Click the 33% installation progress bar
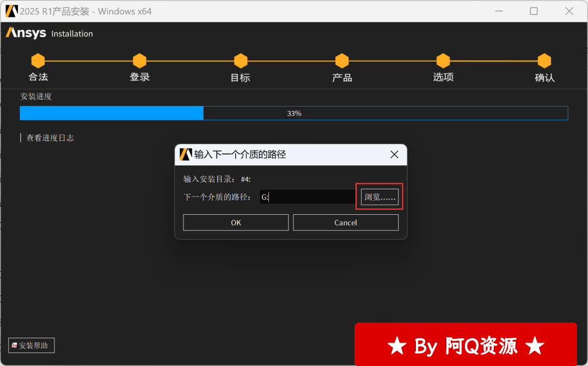Image resolution: width=588 pixels, height=366 pixels. point(294,113)
